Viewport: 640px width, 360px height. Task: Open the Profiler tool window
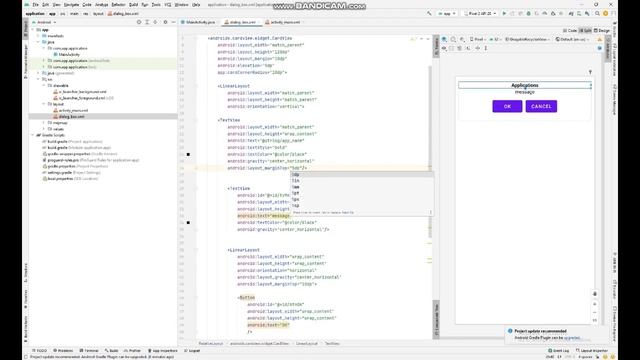(x=132, y=351)
